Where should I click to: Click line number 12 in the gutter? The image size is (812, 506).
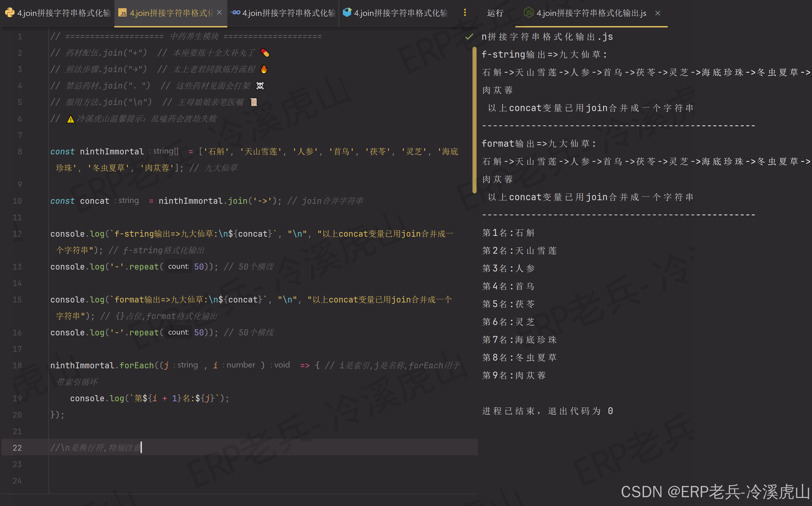tap(17, 234)
